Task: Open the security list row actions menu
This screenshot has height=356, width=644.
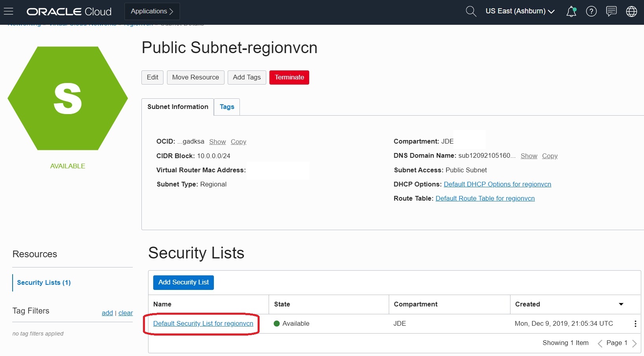Action: [635, 323]
